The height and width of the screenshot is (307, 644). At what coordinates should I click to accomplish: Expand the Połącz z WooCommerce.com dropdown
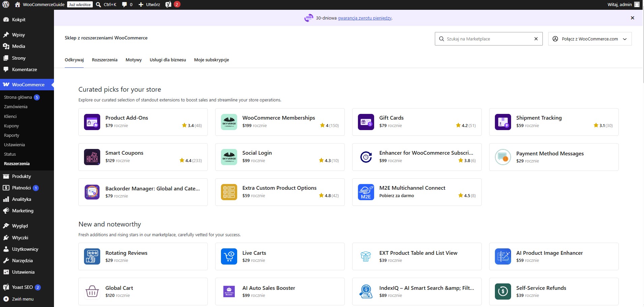pyautogui.click(x=590, y=39)
